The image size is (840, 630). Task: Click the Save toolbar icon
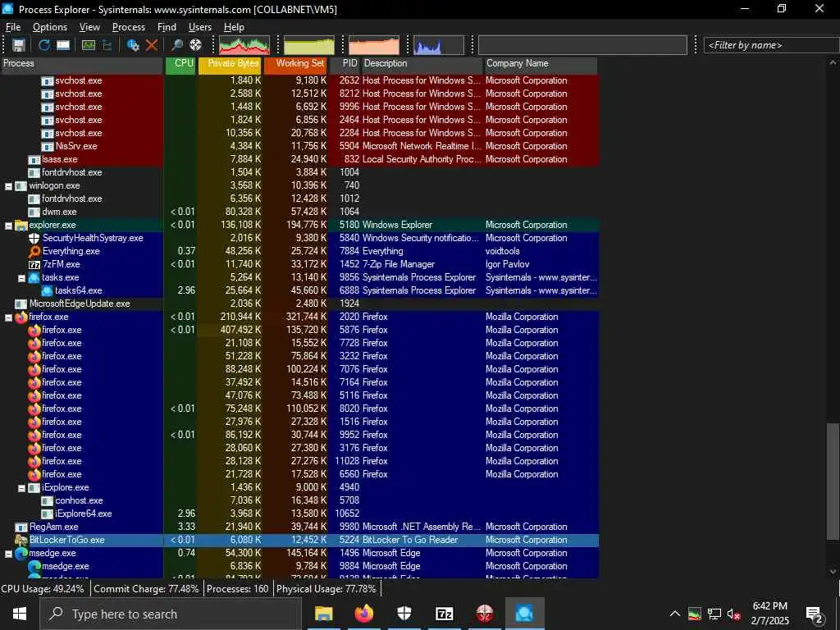[18, 45]
